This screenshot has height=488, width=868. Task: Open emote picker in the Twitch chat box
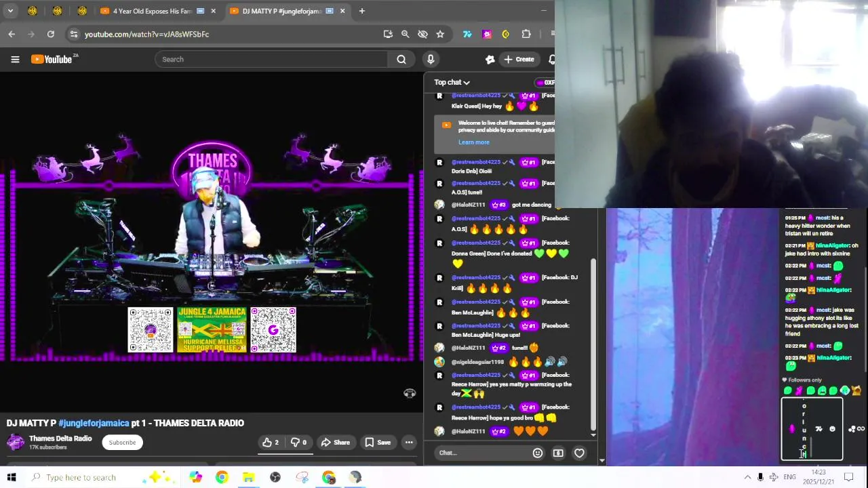tap(832, 429)
